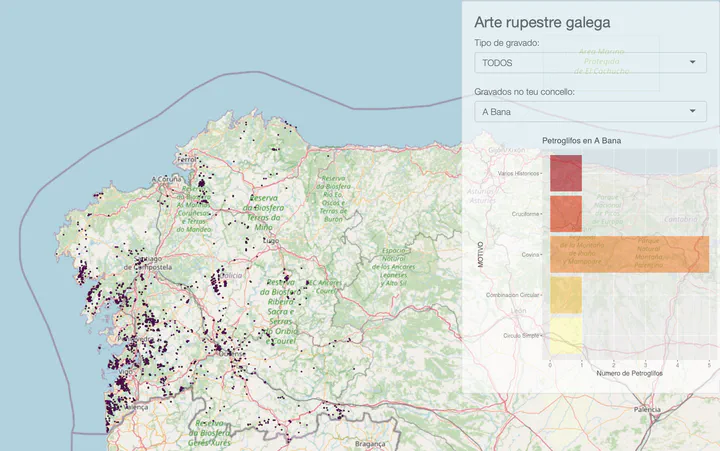Click the long orange Covina bar

[630, 254]
